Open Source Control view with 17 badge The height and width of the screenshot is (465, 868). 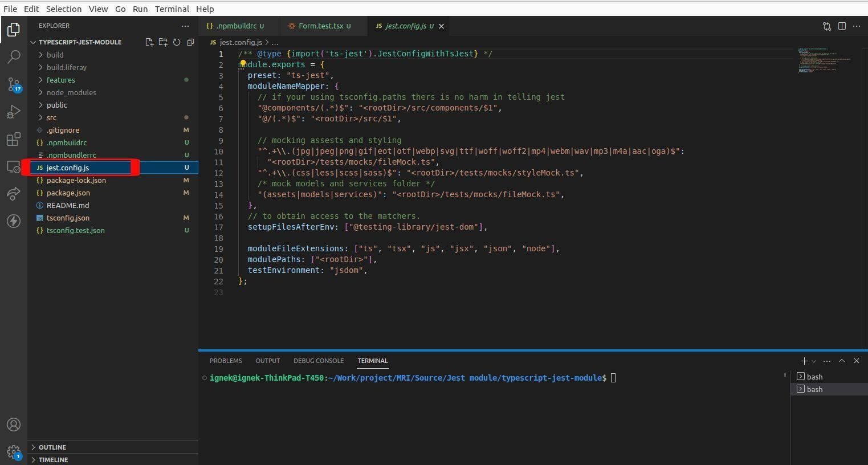14,84
